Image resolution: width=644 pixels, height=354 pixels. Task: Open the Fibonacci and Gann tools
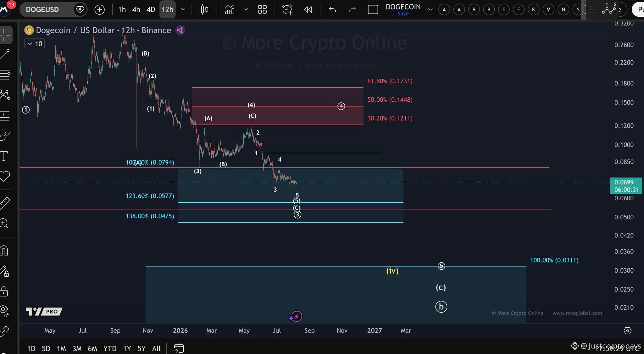click(5, 75)
